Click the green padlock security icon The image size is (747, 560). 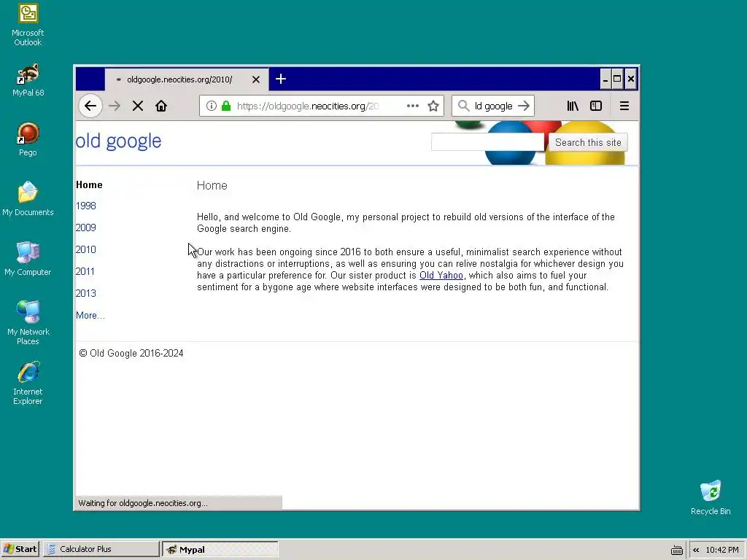pyautogui.click(x=226, y=106)
